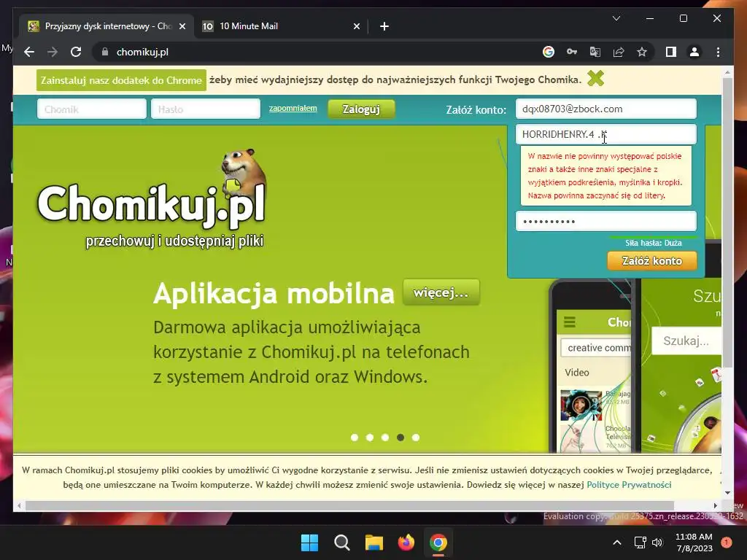Select the fourth carousel dot
The image size is (747, 560).
(x=400, y=437)
